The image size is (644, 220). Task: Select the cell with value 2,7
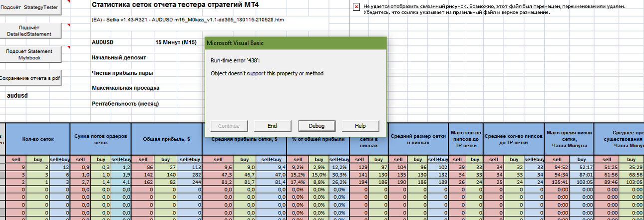click(x=81, y=182)
